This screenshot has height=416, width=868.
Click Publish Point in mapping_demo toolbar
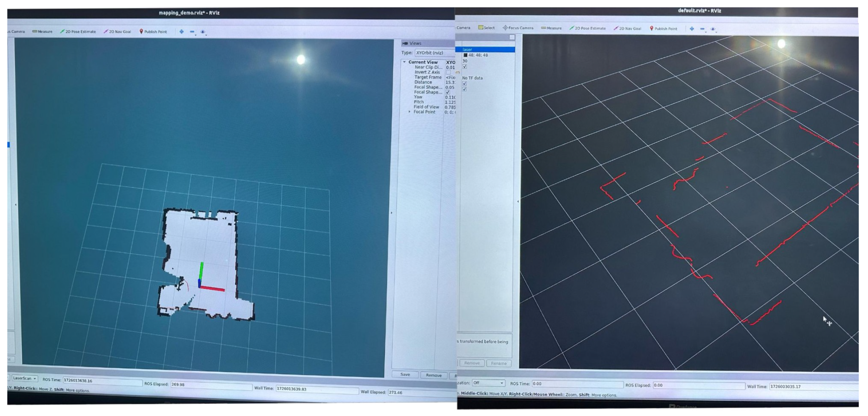[x=153, y=32]
